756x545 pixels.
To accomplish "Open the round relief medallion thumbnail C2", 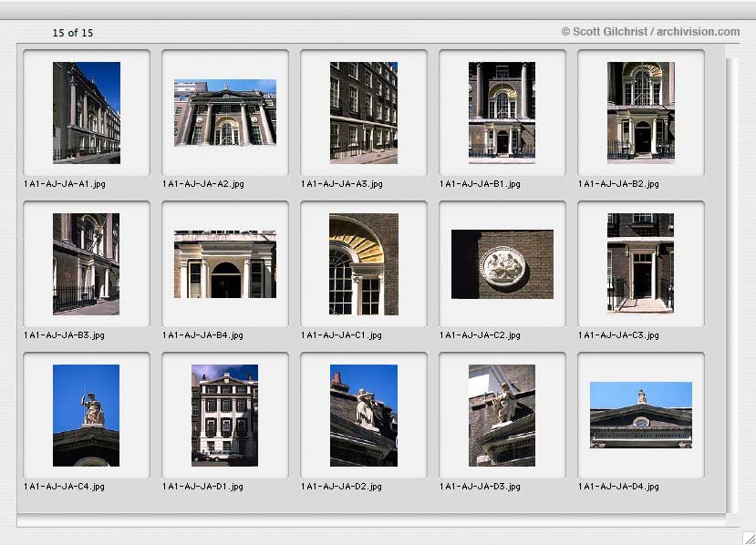I will click(502, 264).
